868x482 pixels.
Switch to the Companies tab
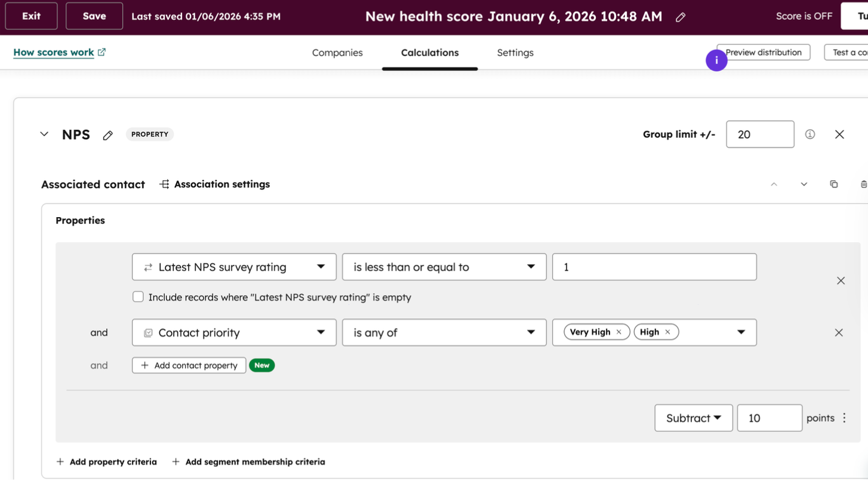[337, 52]
